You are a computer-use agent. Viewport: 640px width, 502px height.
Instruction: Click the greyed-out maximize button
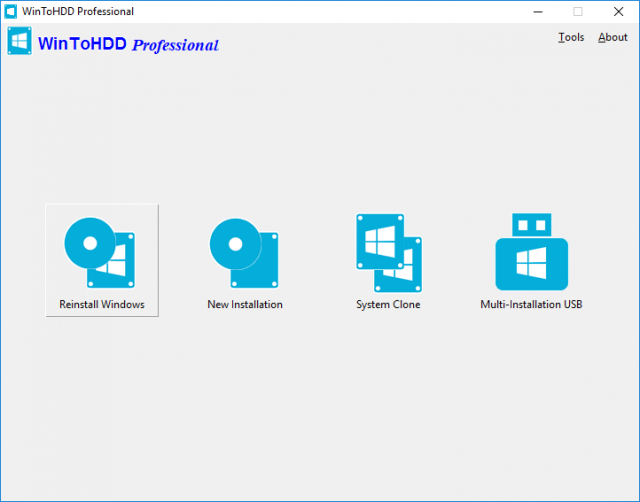[x=577, y=11]
